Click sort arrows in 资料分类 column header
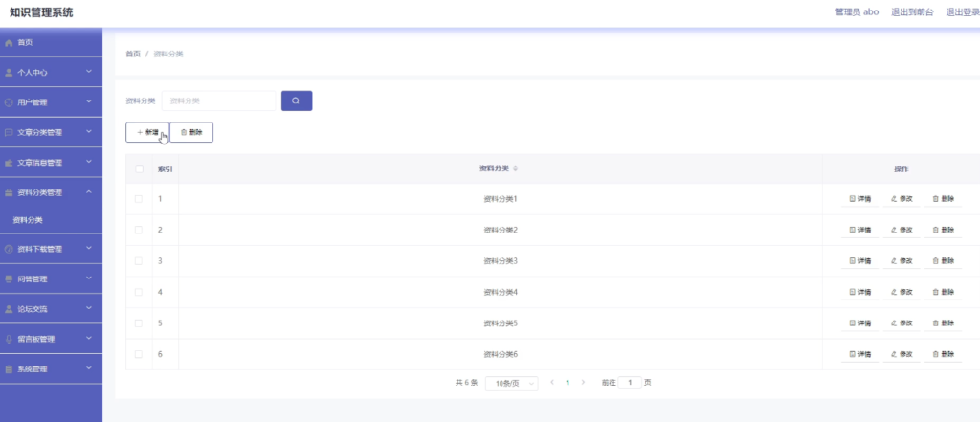This screenshot has width=980, height=422. [x=516, y=168]
